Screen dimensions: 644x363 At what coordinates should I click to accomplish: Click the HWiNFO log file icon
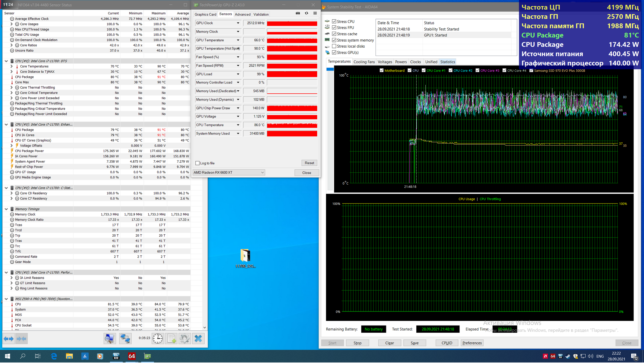171,338
